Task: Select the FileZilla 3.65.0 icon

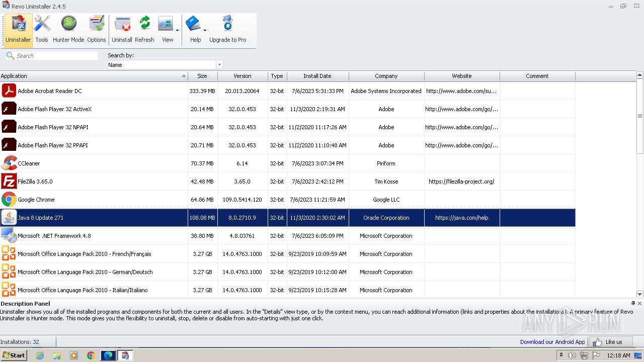Action: click(9, 182)
